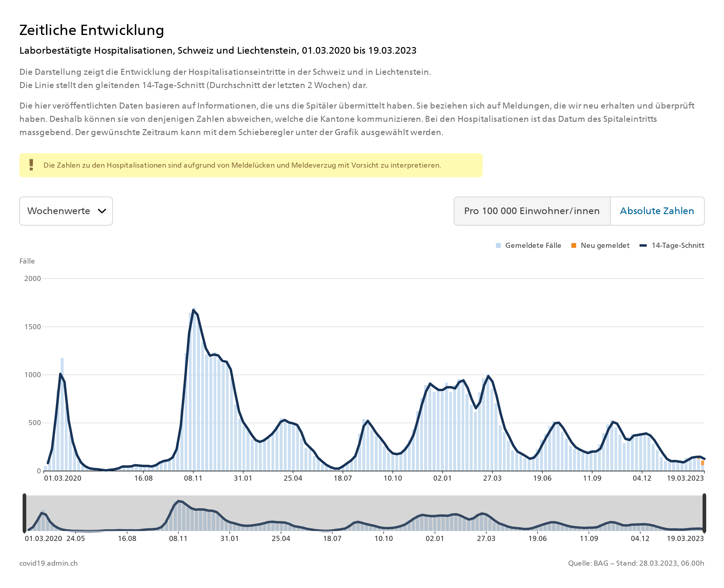This screenshot has width=724, height=588.
Task: Click the orange Neu gemeldet legend icon
Action: [x=573, y=245]
